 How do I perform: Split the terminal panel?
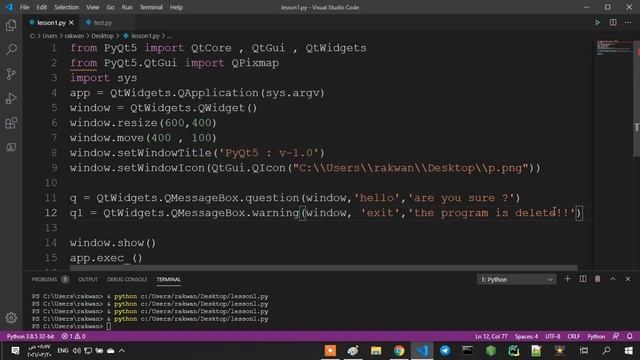tap(583, 279)
